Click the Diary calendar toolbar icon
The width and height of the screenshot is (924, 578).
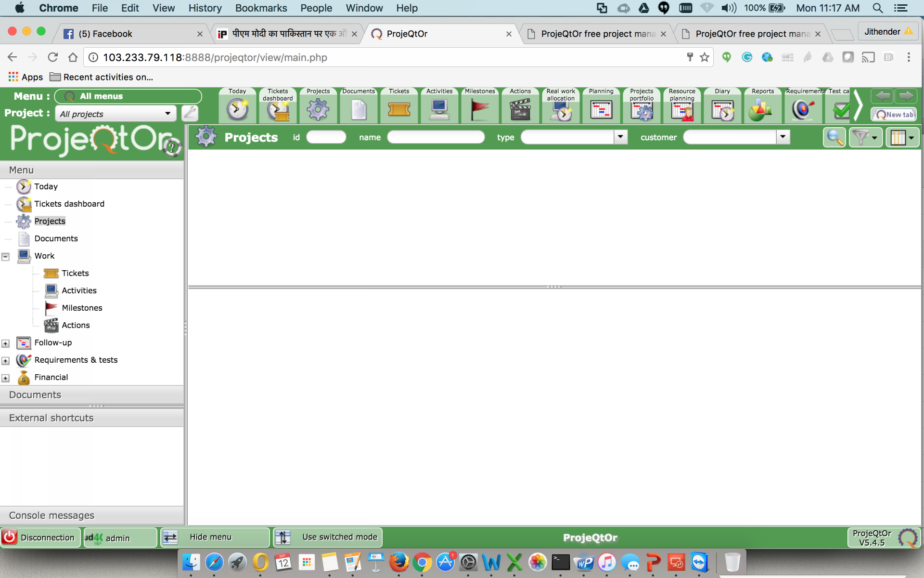point(722,110)
